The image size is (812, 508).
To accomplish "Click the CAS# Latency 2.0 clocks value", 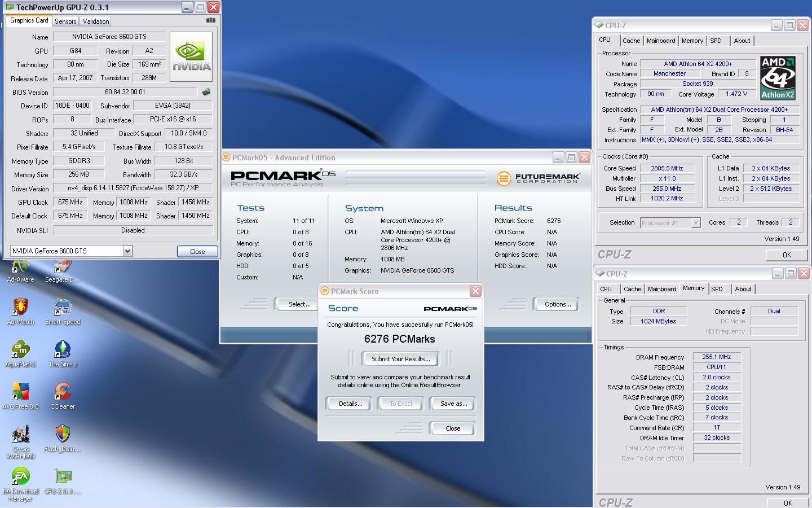I will [x=716, y=377].
